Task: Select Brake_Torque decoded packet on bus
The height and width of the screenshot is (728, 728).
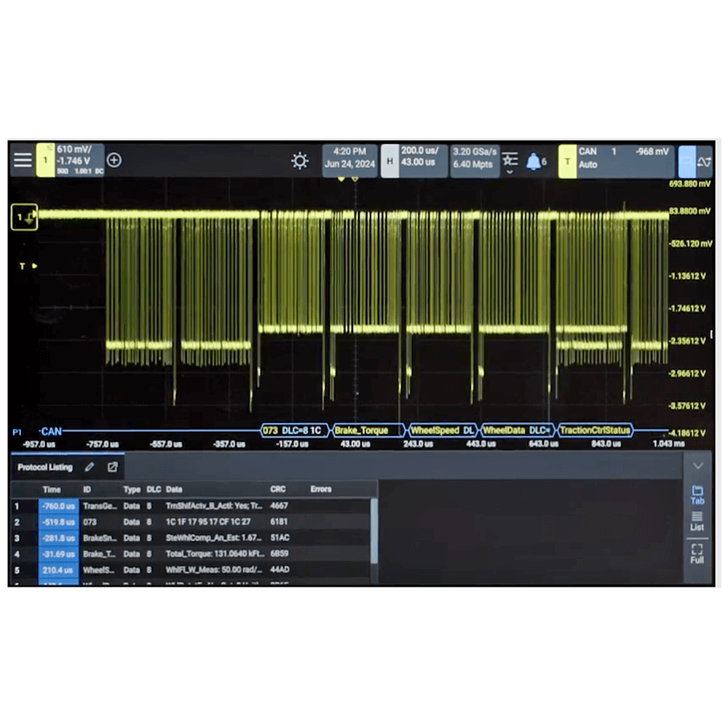Action: (368, 430)
